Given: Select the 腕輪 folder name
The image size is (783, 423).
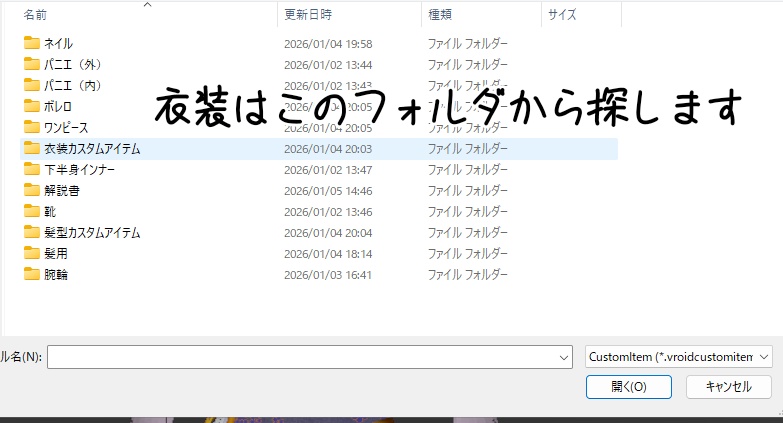Looking at the screenshot, I should coord(56,274).
